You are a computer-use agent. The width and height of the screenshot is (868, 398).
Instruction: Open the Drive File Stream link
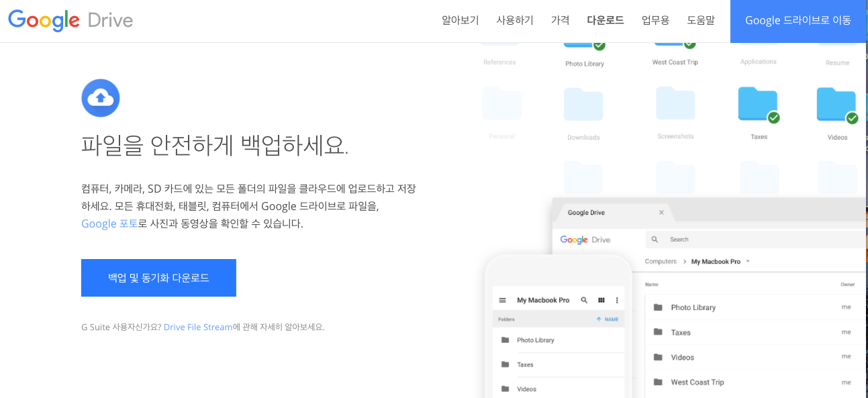198,327
